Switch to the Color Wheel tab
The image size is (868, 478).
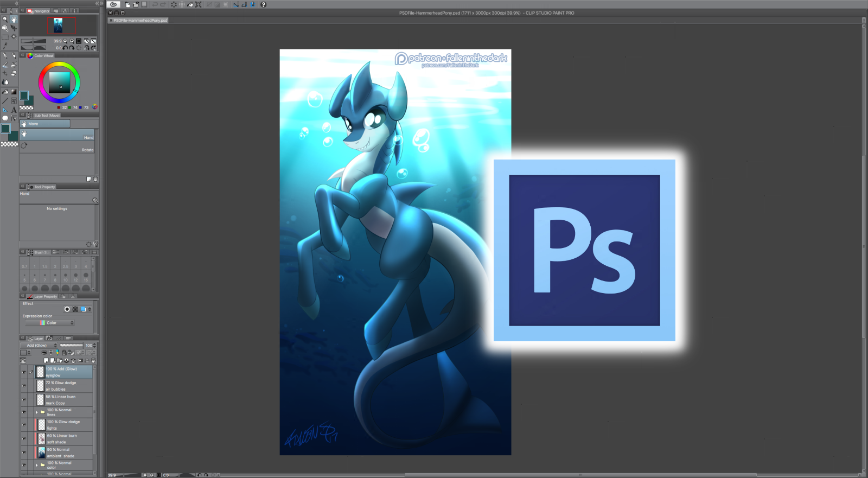click(x=41, y=55)
